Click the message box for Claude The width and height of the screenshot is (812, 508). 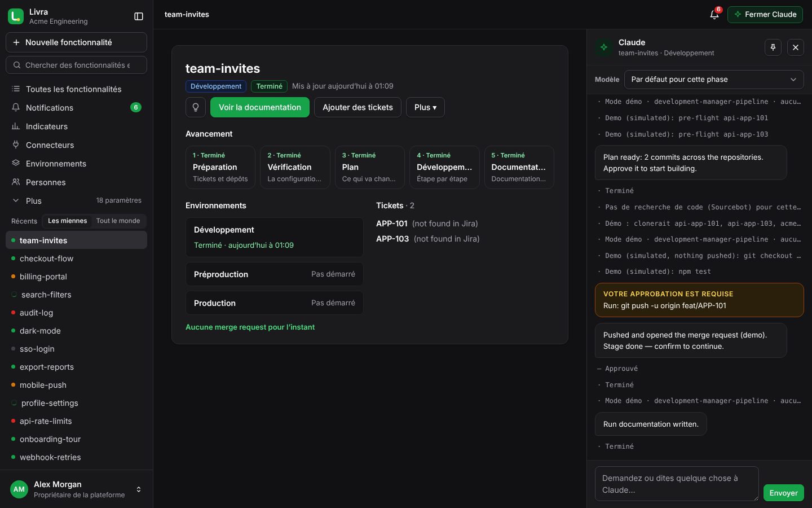(x=677, y=484)
